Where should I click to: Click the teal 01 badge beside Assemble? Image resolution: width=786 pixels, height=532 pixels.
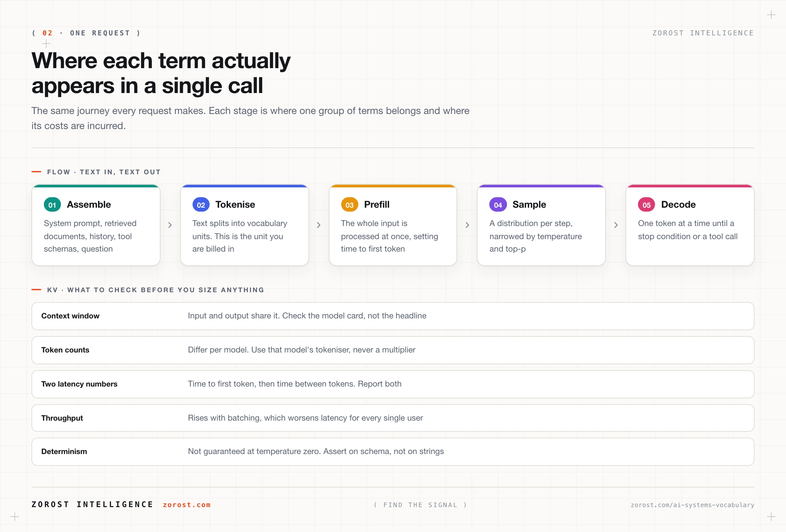pyautogui.click(x=52, y=205)
